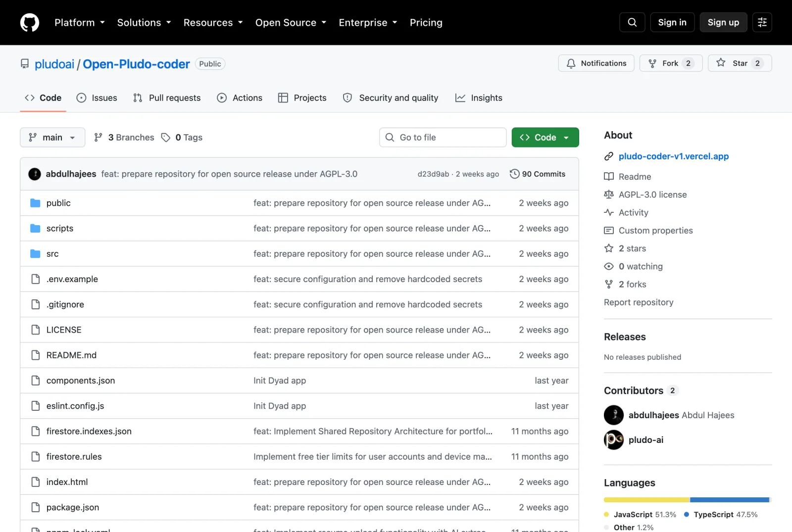Viewport: 792px width, 532px height.
Task: Open the pludoai owner link
Action: [x=54, y=64]
